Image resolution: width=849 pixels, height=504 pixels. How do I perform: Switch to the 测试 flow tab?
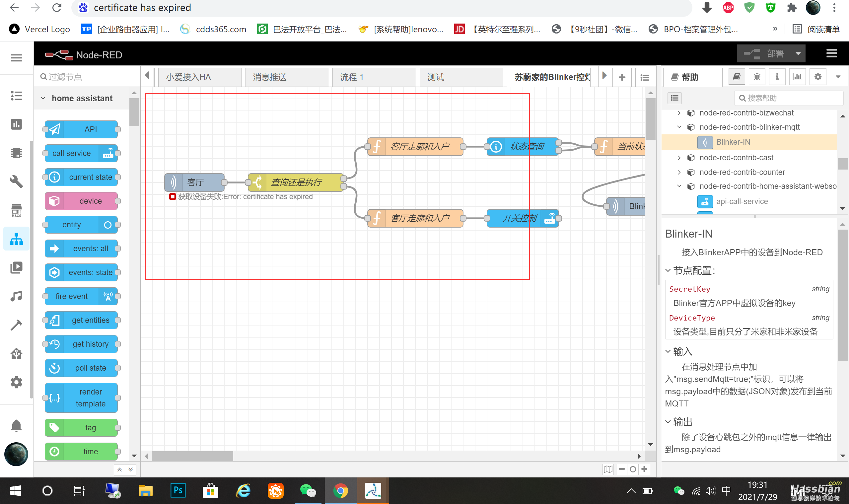(461, 77)
